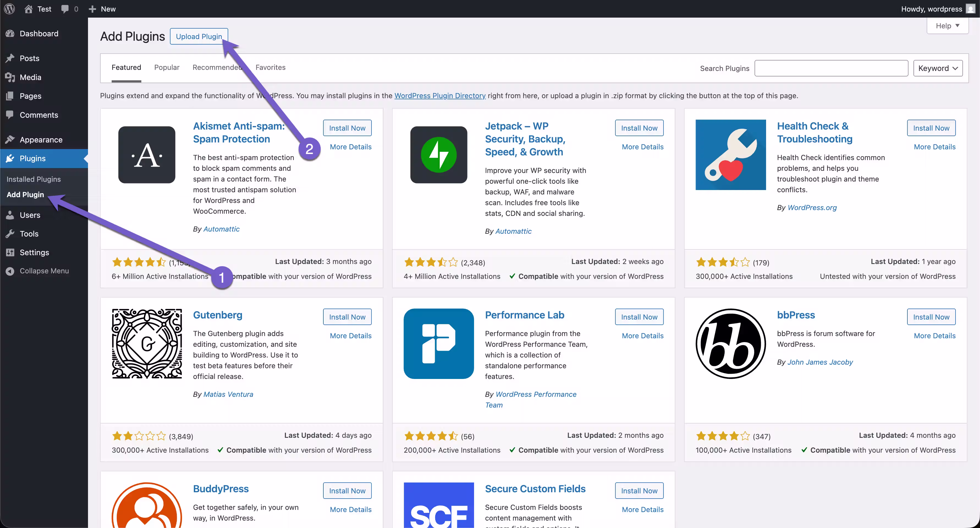The height and width of the screenshot is (528, 980).
Task: Click the Settings icon in the sidebar
Action: pyautogui.click(x=10, y=252)
